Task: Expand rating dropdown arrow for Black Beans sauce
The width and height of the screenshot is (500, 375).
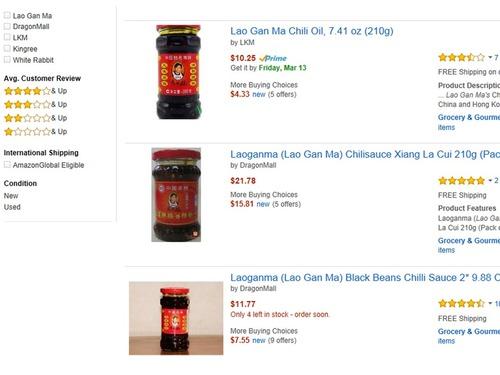Action: 490,303
